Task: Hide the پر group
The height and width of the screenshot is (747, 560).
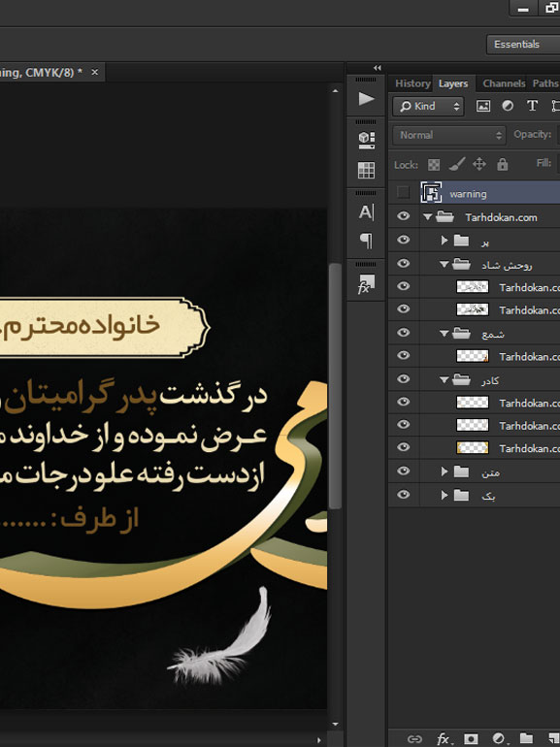Action: [403, 240]
